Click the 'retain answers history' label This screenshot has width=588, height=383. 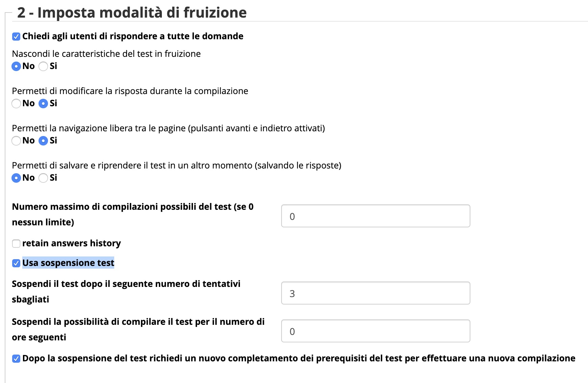(x=71, y=243)
